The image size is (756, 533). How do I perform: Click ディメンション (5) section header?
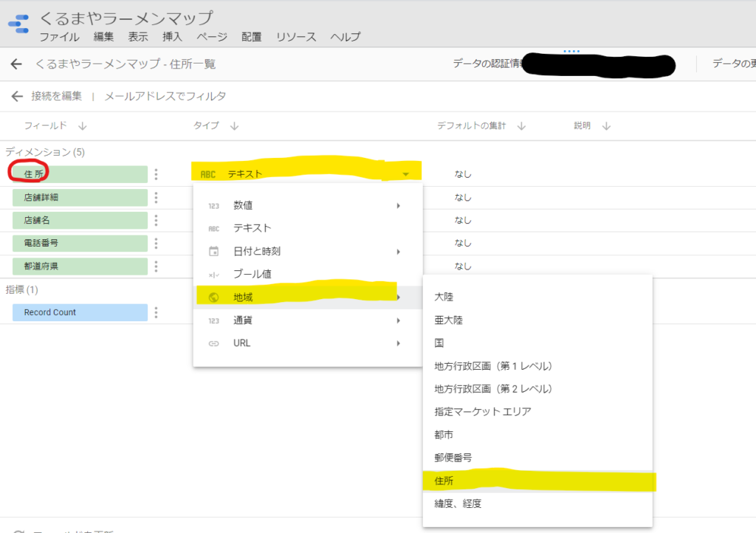click(x=45, y=152)
